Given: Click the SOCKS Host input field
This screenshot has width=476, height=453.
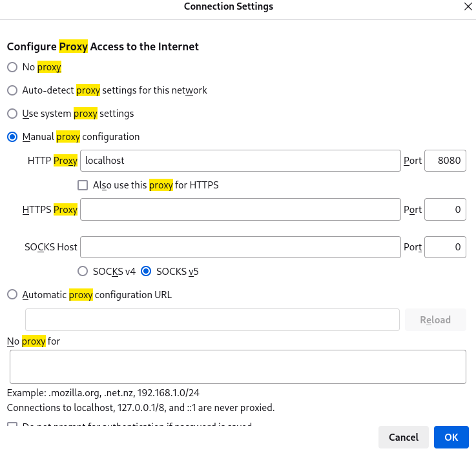Looking at the screenshot, I should pos(240,247).
